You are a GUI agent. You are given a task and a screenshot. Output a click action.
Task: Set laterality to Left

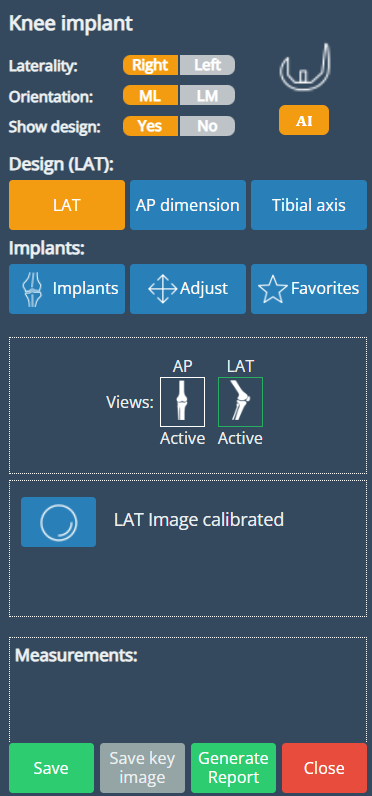pos(207,65)
